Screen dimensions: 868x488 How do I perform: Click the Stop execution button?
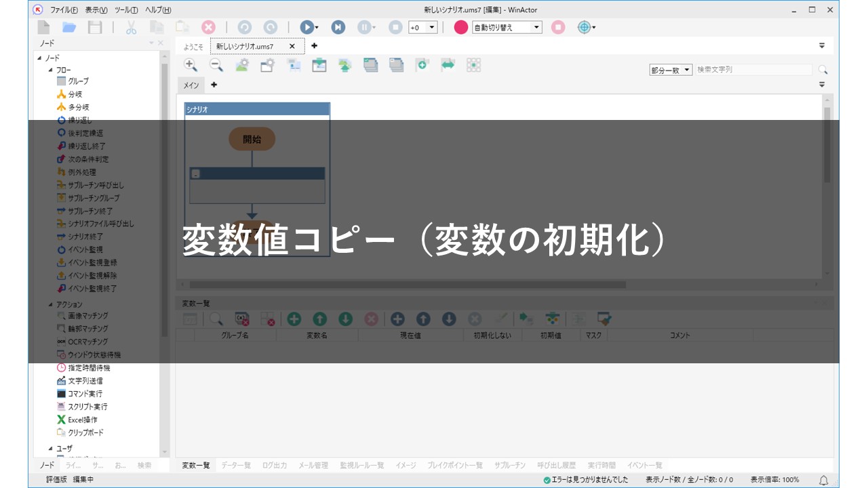click(x=395, y=27)
